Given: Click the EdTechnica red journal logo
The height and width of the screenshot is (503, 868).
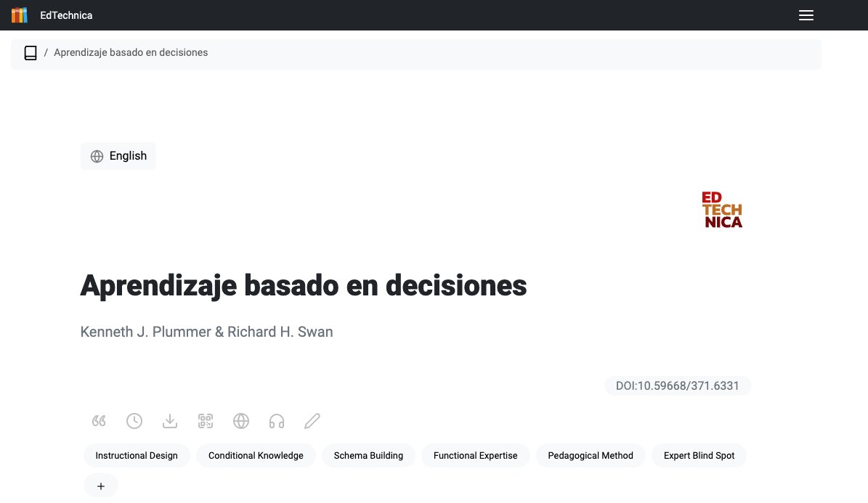Looking at the screenshot, I should click(x=722, y=210).
